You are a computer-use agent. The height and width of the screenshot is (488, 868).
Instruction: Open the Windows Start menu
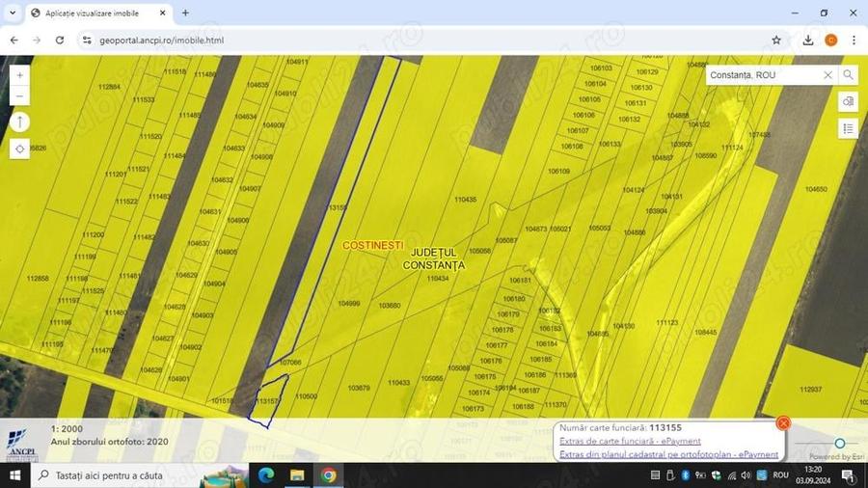[14, 475]
